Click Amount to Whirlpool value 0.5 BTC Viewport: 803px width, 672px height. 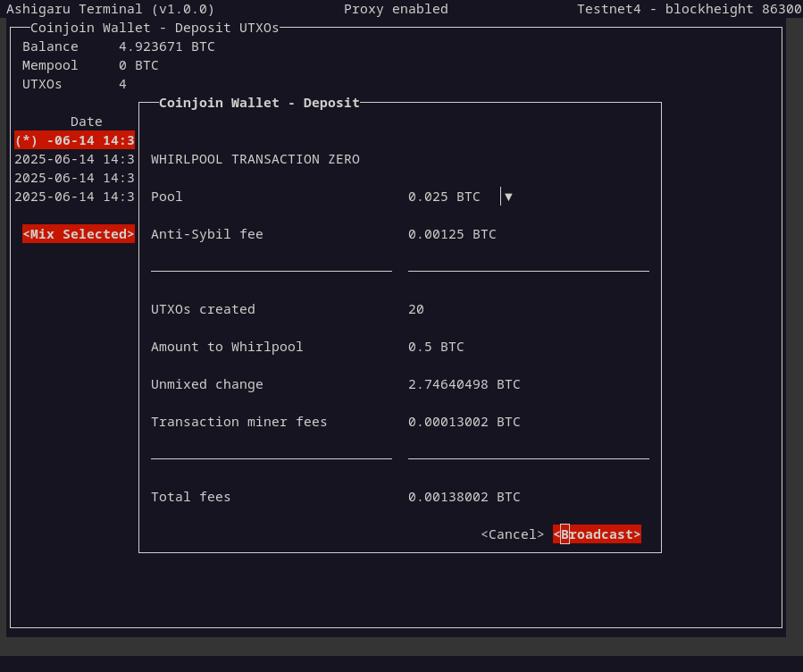tap(436, 347)
